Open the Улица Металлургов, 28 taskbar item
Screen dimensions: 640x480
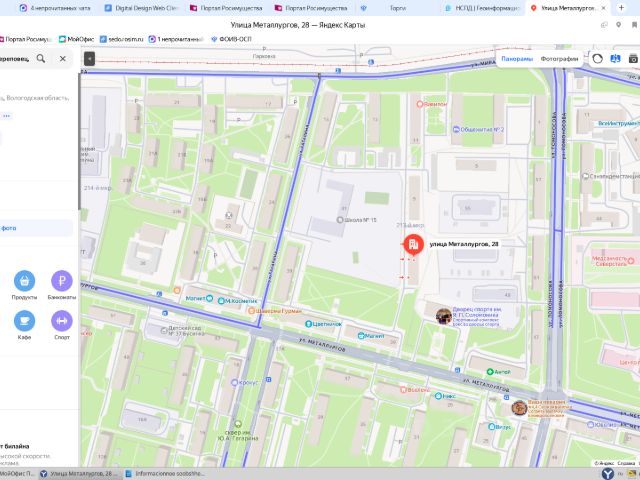pos(80,473)
